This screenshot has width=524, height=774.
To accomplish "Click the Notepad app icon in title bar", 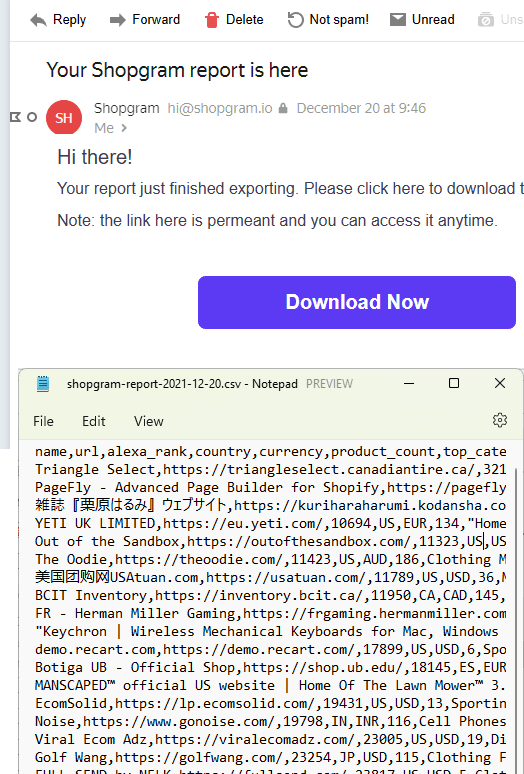I will pos(43,384).
